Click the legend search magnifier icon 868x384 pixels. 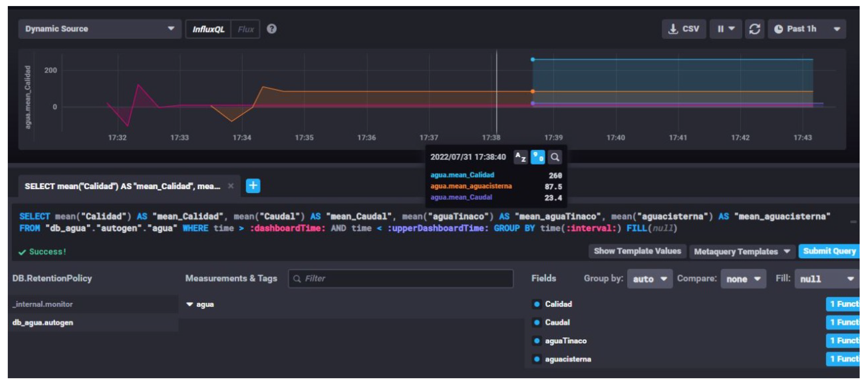tap(555, 157)
